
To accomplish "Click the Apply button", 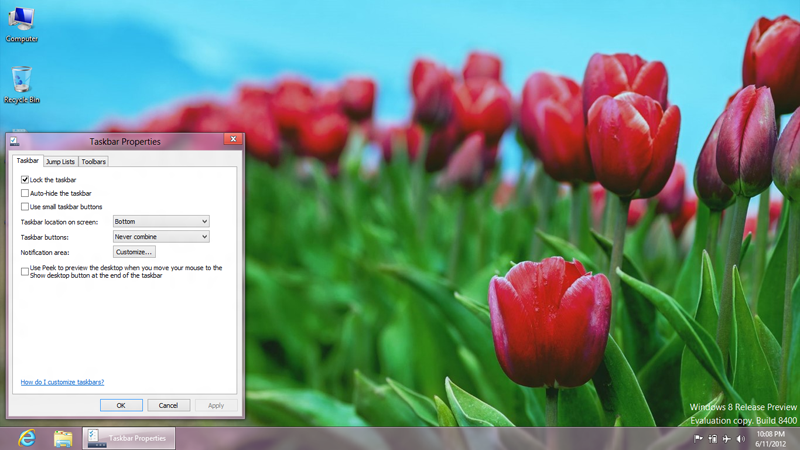I will point(216,406).
